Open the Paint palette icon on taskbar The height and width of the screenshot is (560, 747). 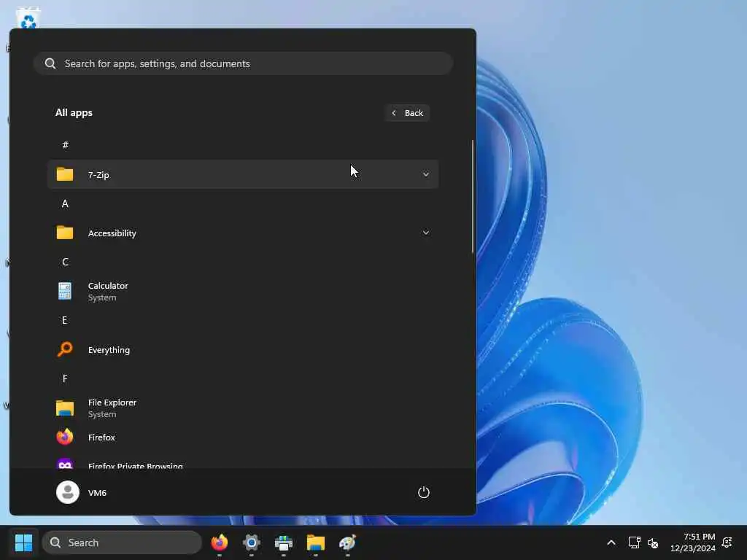click(x=348, y=542)
